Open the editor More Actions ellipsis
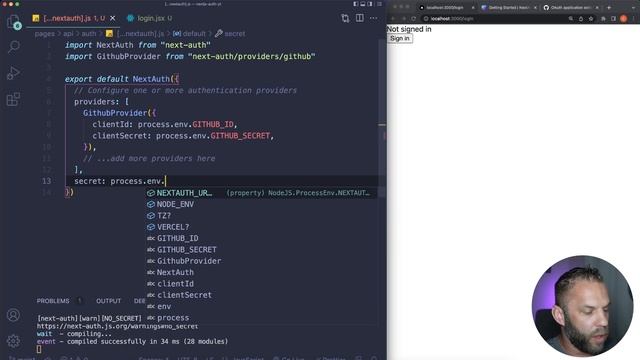 click(x=373, y=18)
